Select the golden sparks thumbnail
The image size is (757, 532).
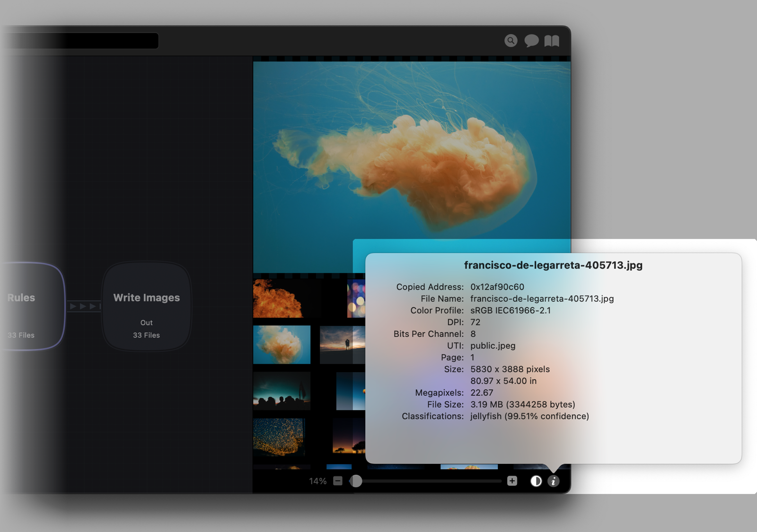pyautogui.click(x=279, y=436)
